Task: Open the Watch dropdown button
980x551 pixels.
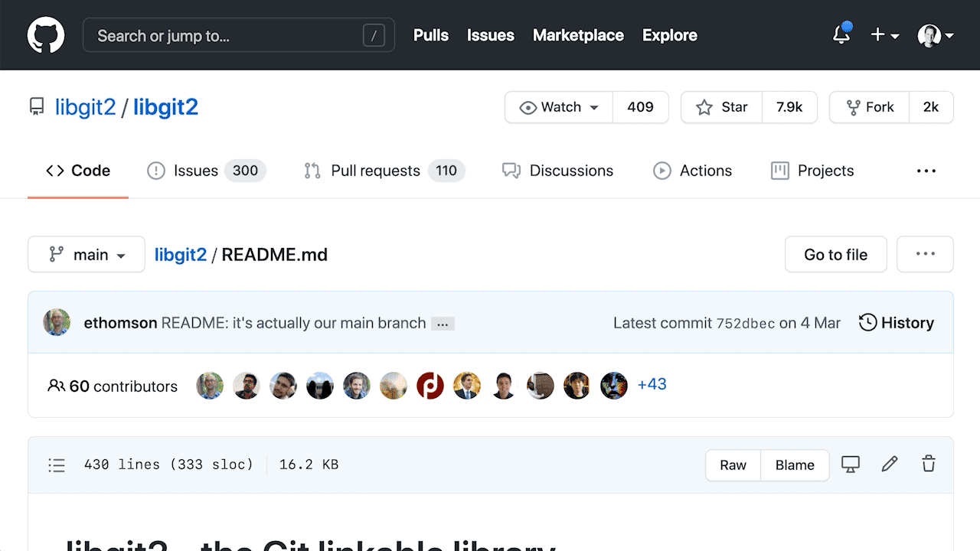Action: point(559,107)
